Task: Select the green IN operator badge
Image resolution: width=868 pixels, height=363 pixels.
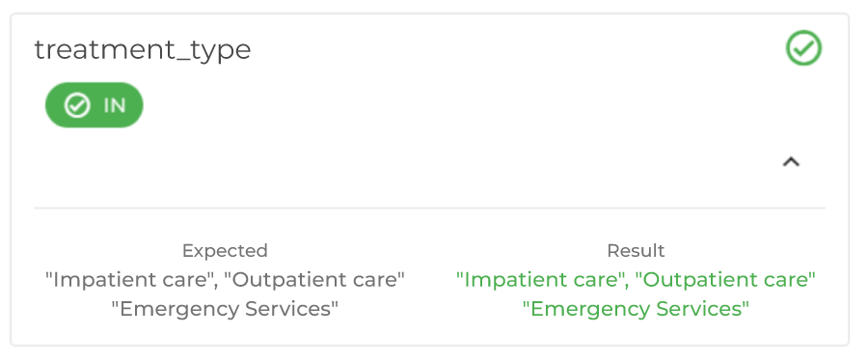Action: tap(95, 105)
